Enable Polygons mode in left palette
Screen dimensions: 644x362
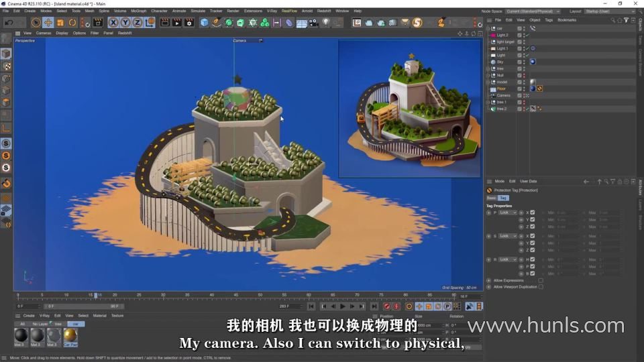pyautogui.click(x=6, y=102)
